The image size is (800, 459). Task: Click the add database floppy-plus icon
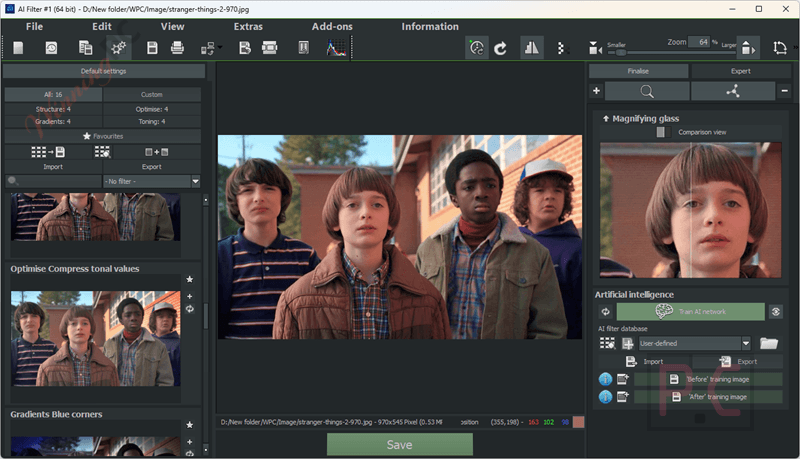[x=628, y=343]
